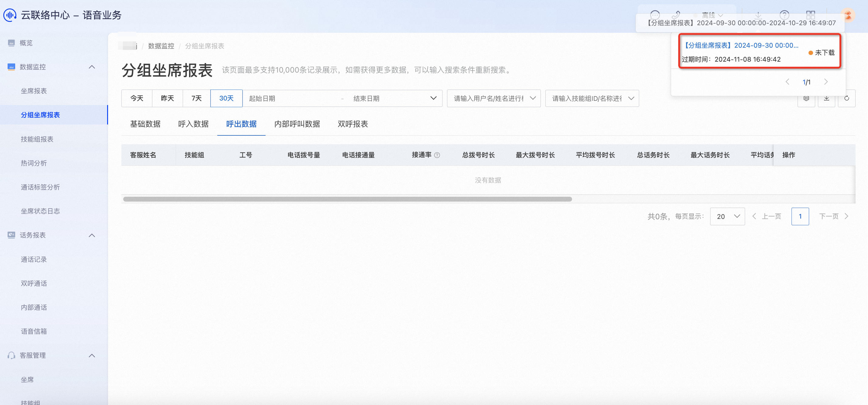The image size is (868, 405).
Task: Click the 最大拨号时长 column header
Action: click(535, 155)
